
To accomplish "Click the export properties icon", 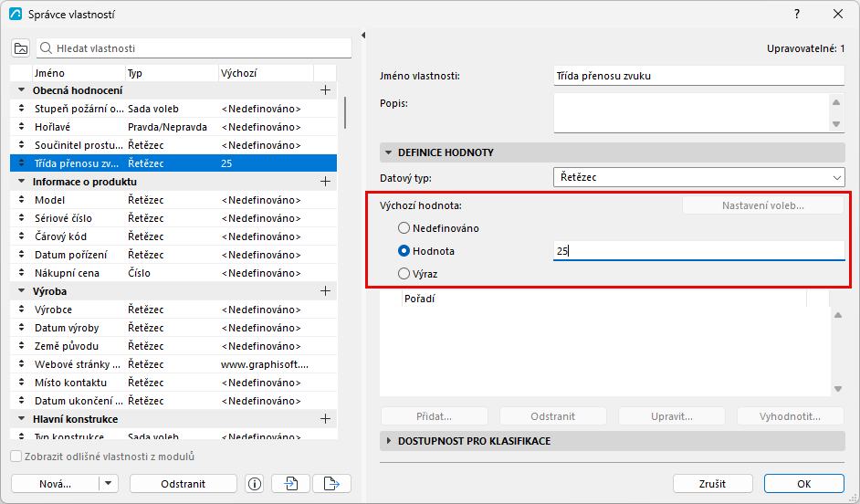I will (x=331, y=484).
